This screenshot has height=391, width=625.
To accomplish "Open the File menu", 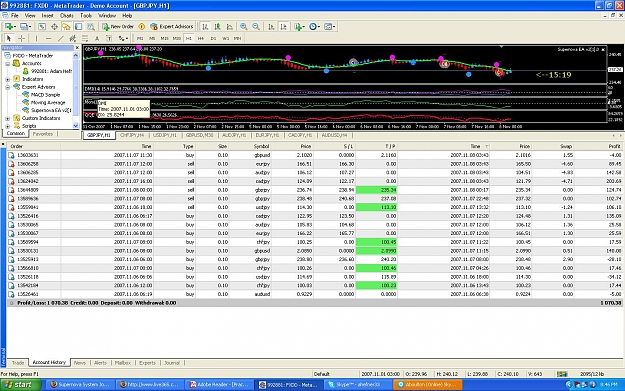I will [15, 16].
